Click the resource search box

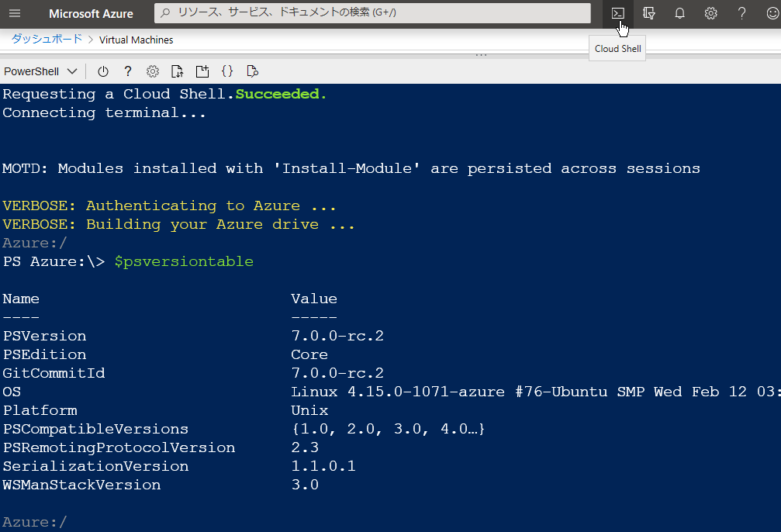(372, 13)
